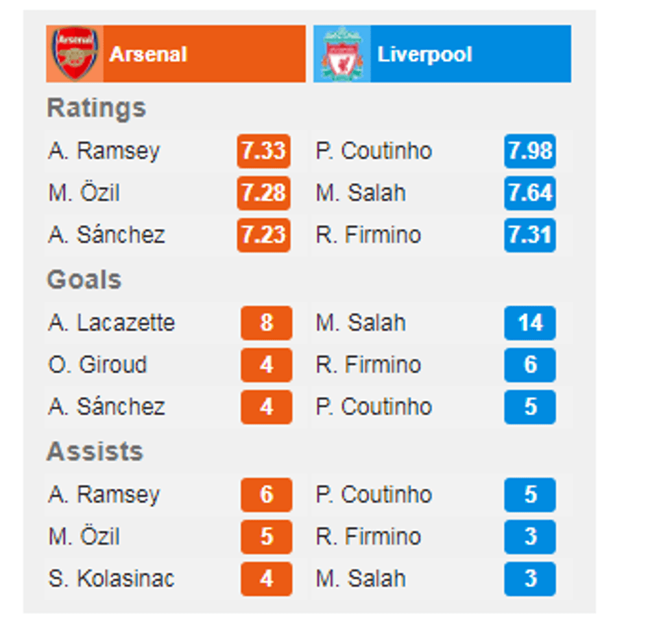Click the Liverpool club crest icon
This screenshot has width=672, height=640.
point(342,54)
